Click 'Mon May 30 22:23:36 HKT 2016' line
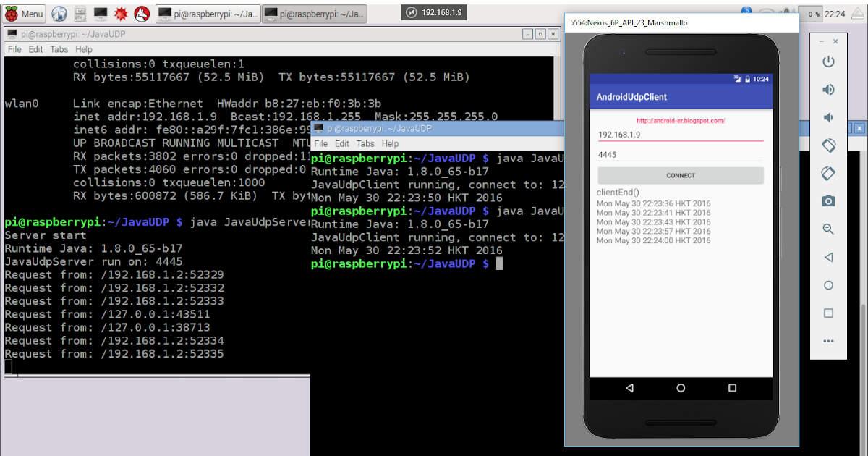 (x=653, y=203)
